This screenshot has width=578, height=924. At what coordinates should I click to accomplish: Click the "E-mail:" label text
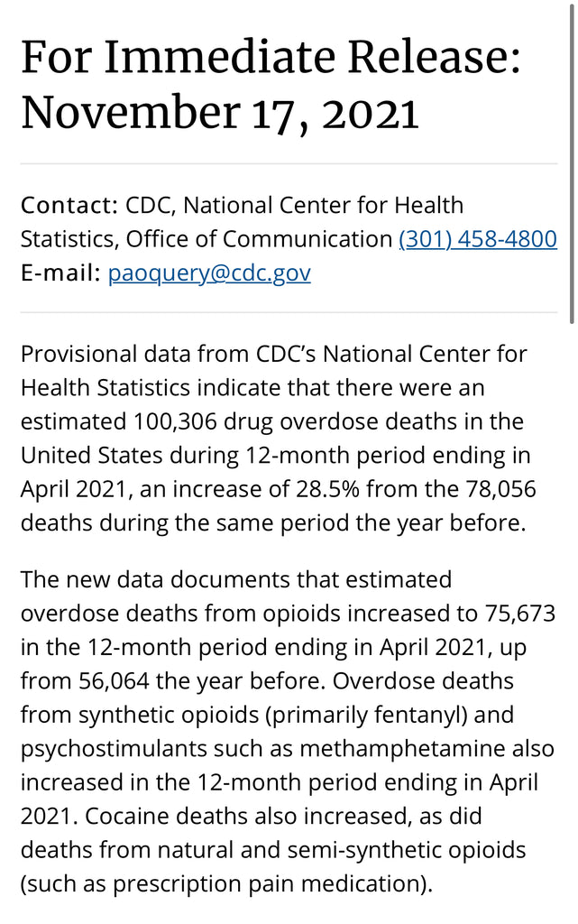pyautogui.click(x=60, y=273)
